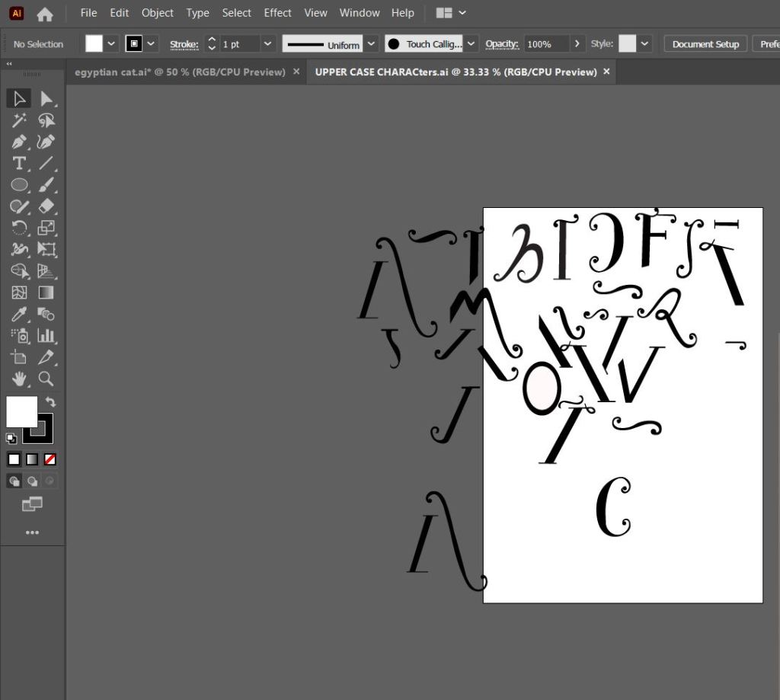The image size is (780, 700).
Task: Expand the Uniform width profile dropdown
Action: [370, 44]
